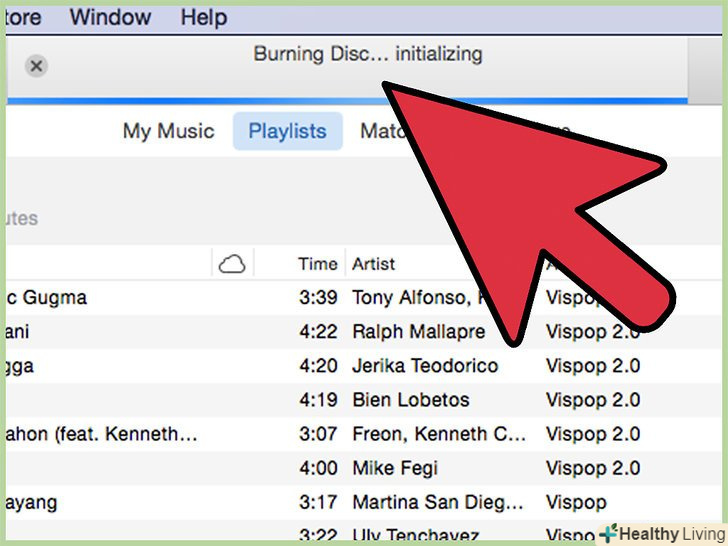The height and width of the screenshot is (546, 728).
Task: Click 'Burning Disc... initializing' status text
Action: click(368, 54)
